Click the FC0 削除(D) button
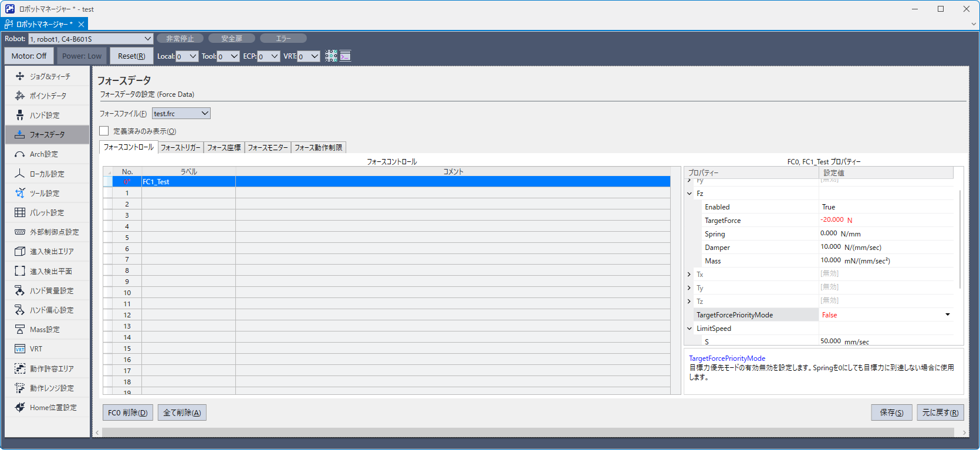The width and height of the screenshot is (980, 450). (128, 412)
